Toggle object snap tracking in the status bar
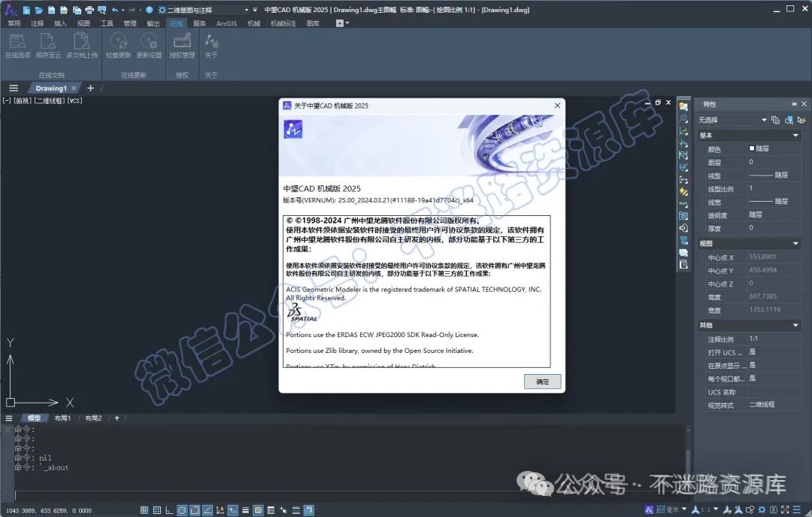Viewport: 812px width, 517px height. click(x=208, y=510)
